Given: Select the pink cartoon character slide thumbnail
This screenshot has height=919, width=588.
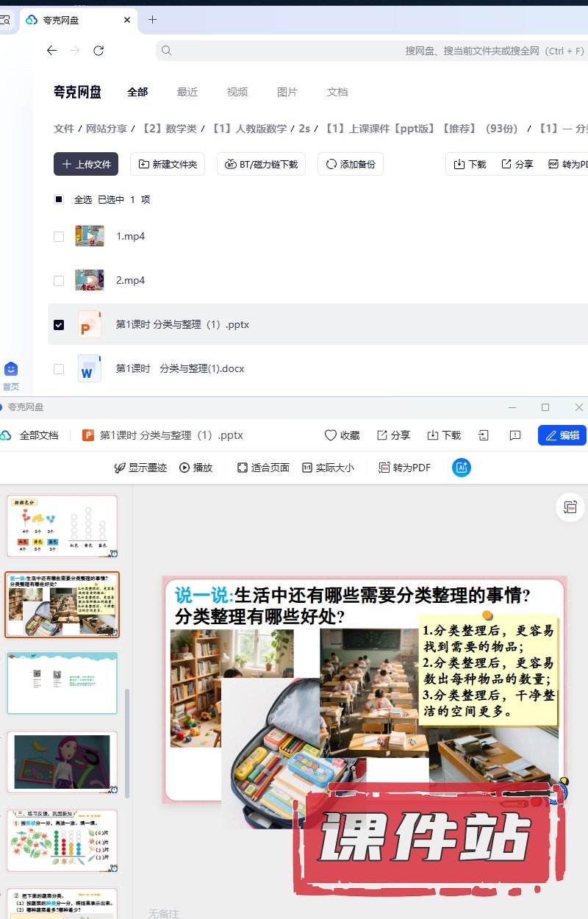Looking at the screenshot, I should pyautogui.click(x=62, y=762).
